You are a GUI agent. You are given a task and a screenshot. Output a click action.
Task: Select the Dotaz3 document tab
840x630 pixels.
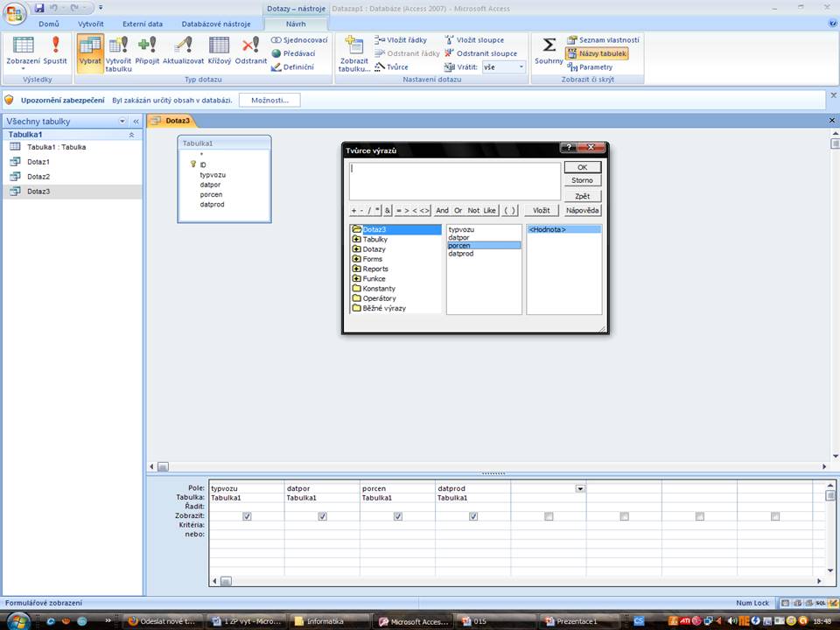click(171, 121)
